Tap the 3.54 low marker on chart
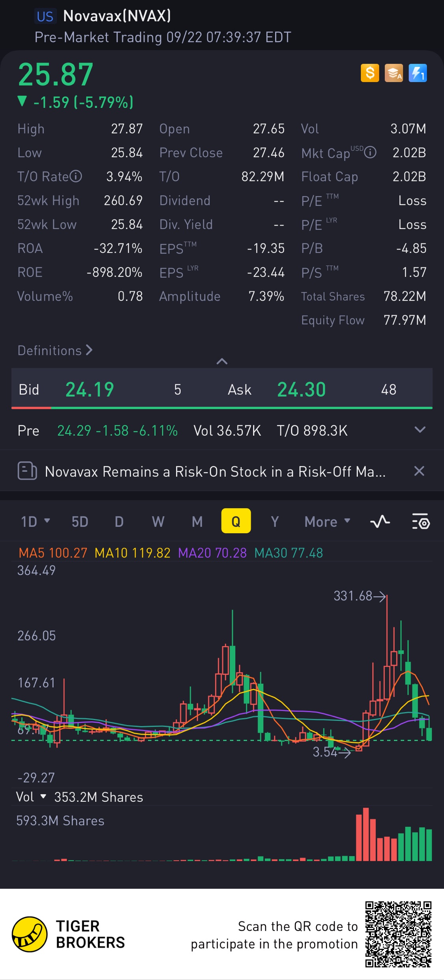 coord(332,752)
